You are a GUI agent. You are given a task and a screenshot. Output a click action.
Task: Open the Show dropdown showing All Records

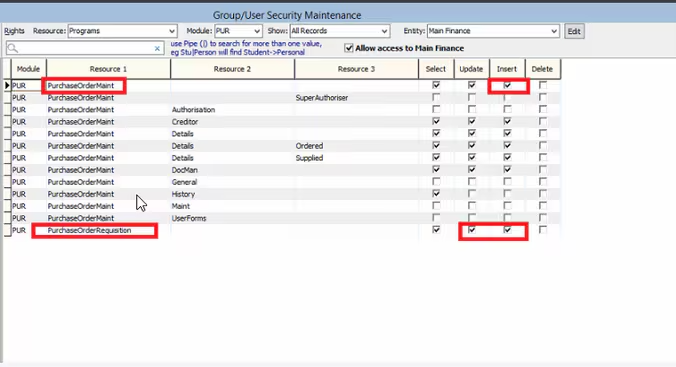click(x=340, y=31)
